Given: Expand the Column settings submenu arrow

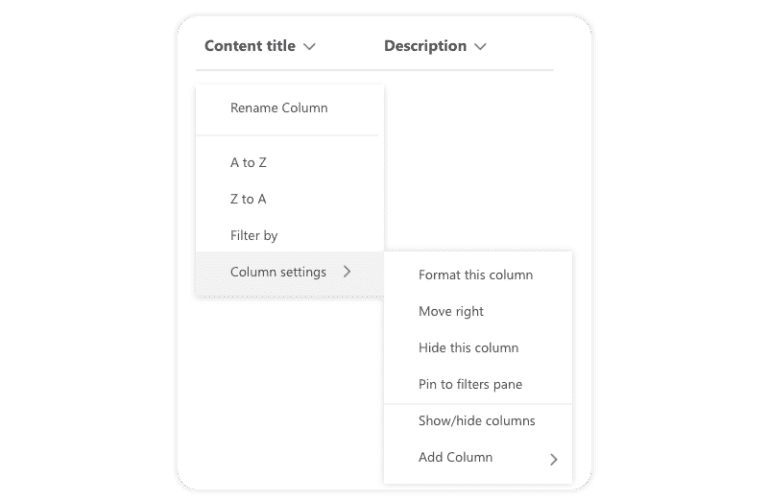Looking at the screenshot, I should point(347,271).
